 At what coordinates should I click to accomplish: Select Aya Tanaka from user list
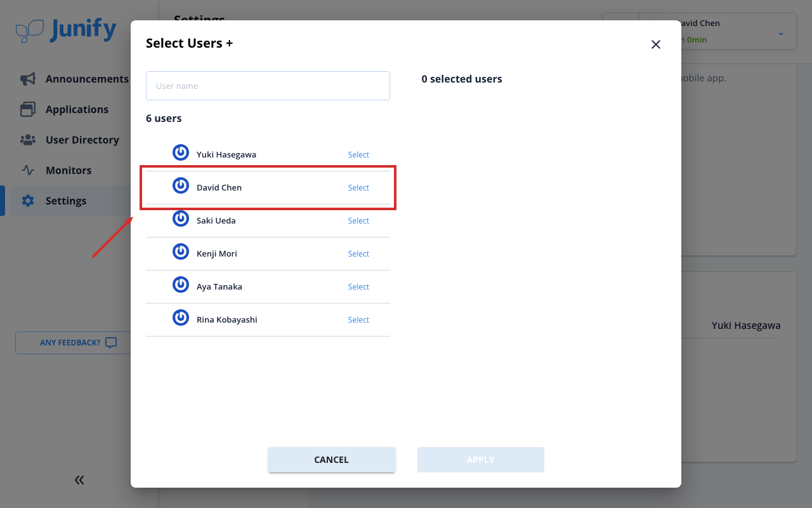coord(358,287)
